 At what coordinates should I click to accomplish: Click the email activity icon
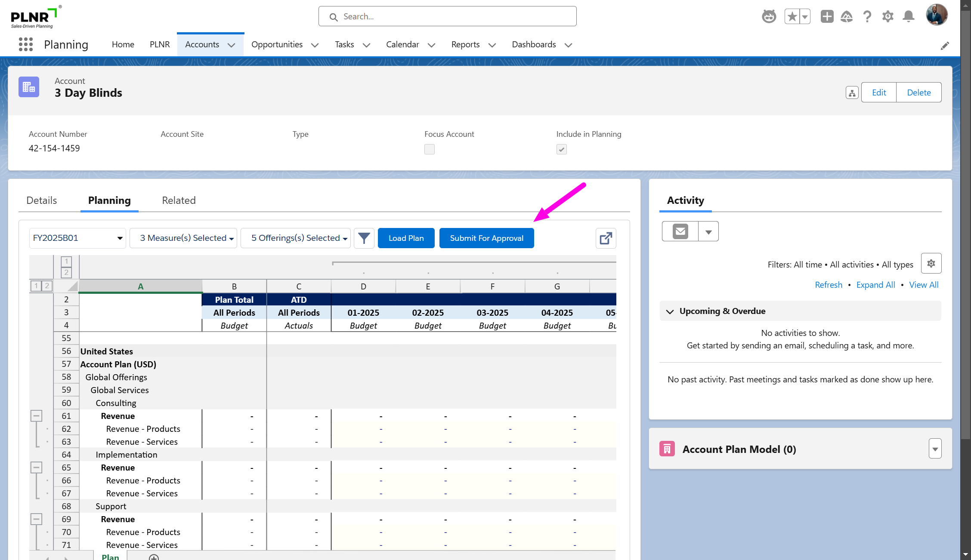680,231
